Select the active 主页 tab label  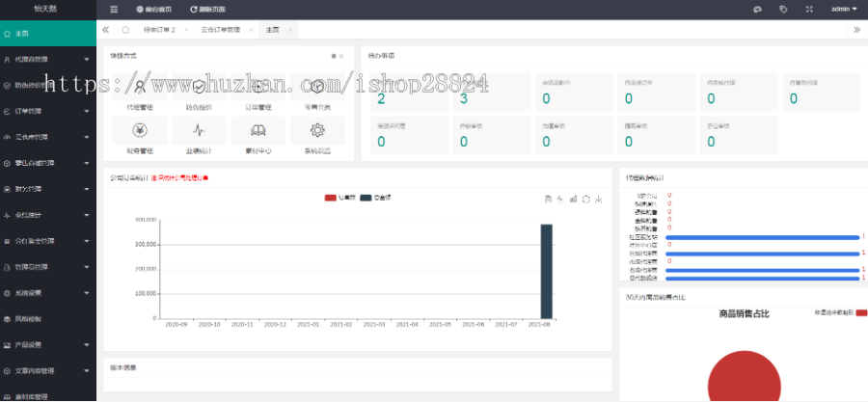272,30
